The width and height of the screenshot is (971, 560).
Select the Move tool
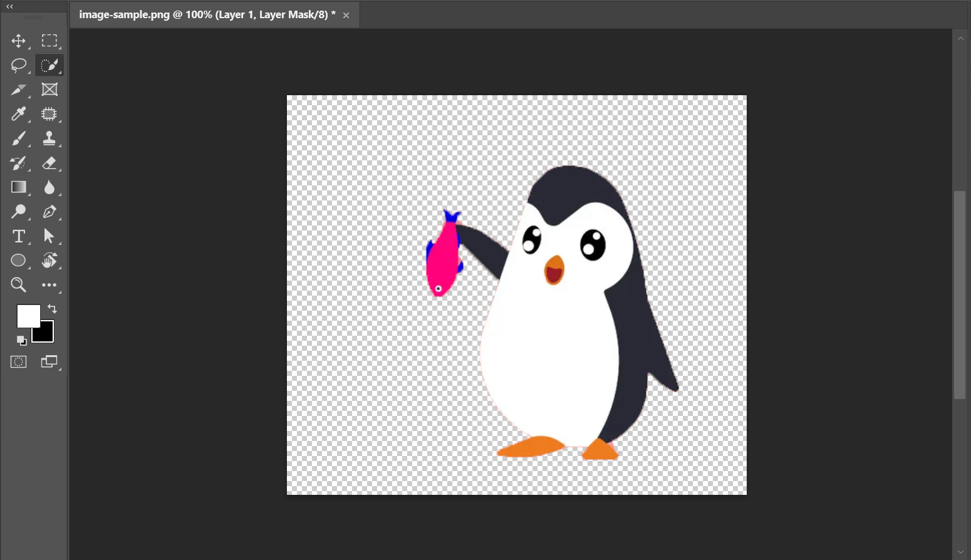point(18,41)
